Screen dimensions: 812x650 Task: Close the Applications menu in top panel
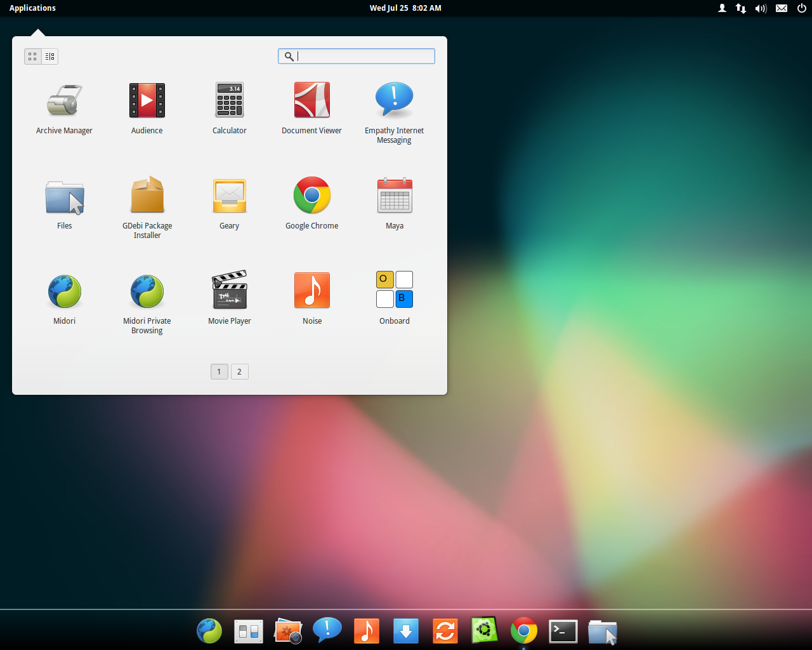32,8
